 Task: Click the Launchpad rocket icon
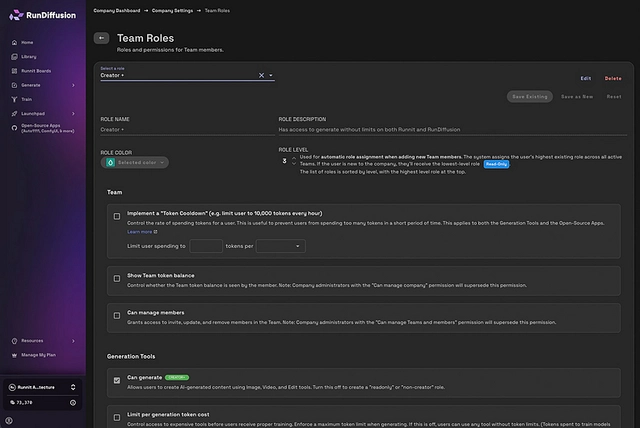(14, 113)
